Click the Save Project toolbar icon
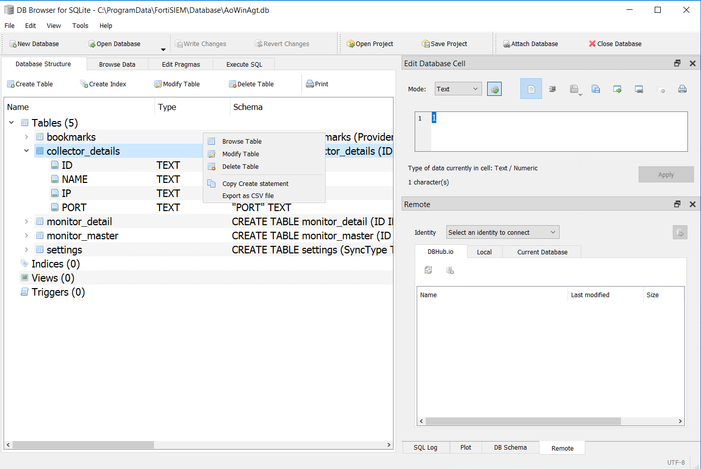This screenshot has width=701, height=469. [x=424, y=44]
